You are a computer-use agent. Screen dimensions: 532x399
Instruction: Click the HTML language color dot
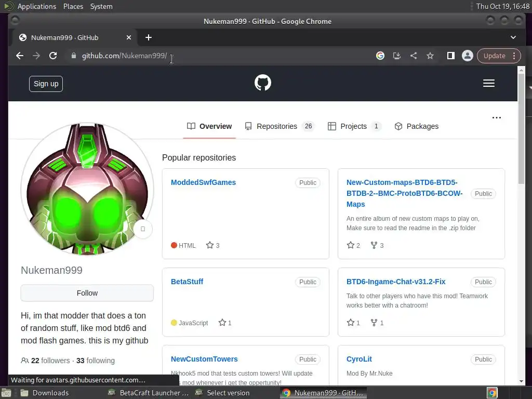coord(174,245)
